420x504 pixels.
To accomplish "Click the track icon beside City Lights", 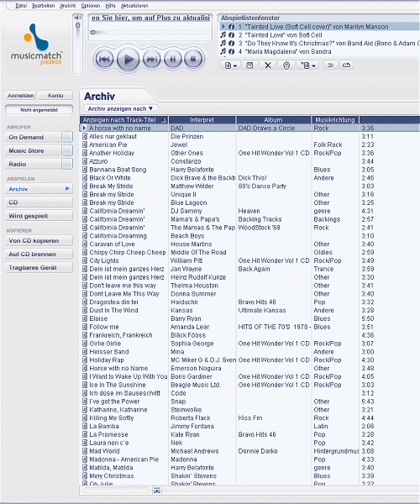I will pos(85,260).
